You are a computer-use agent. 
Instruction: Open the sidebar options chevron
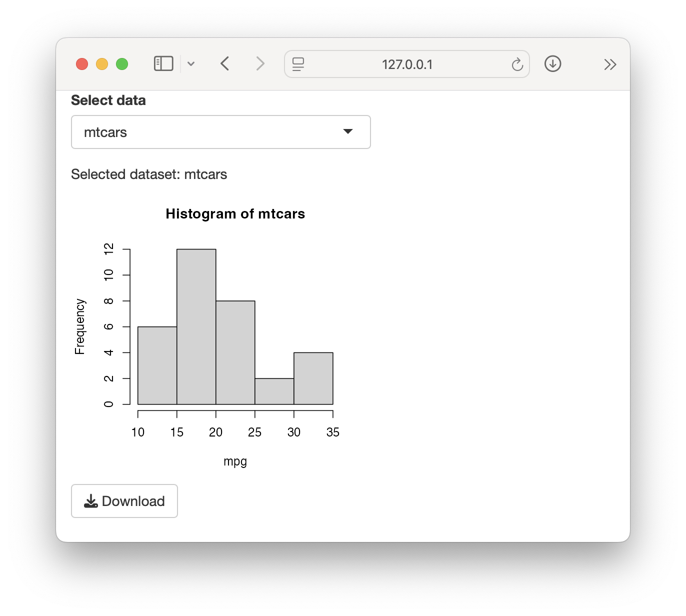191,64
